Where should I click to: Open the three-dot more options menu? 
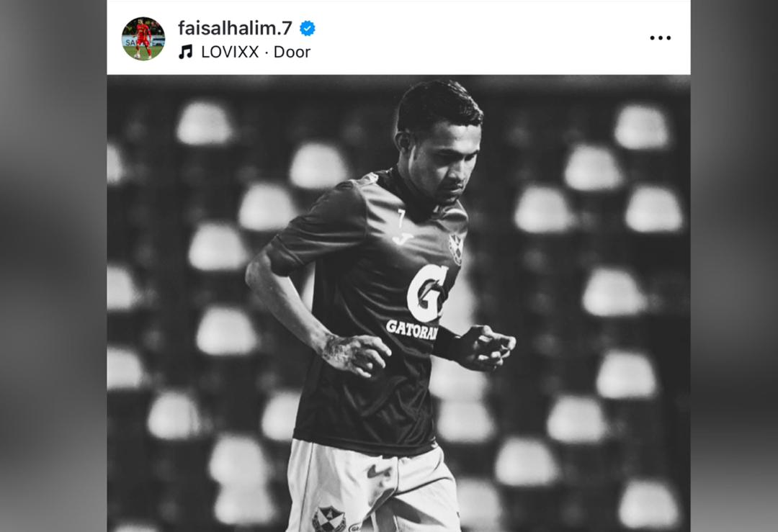(x=661, y=37)
